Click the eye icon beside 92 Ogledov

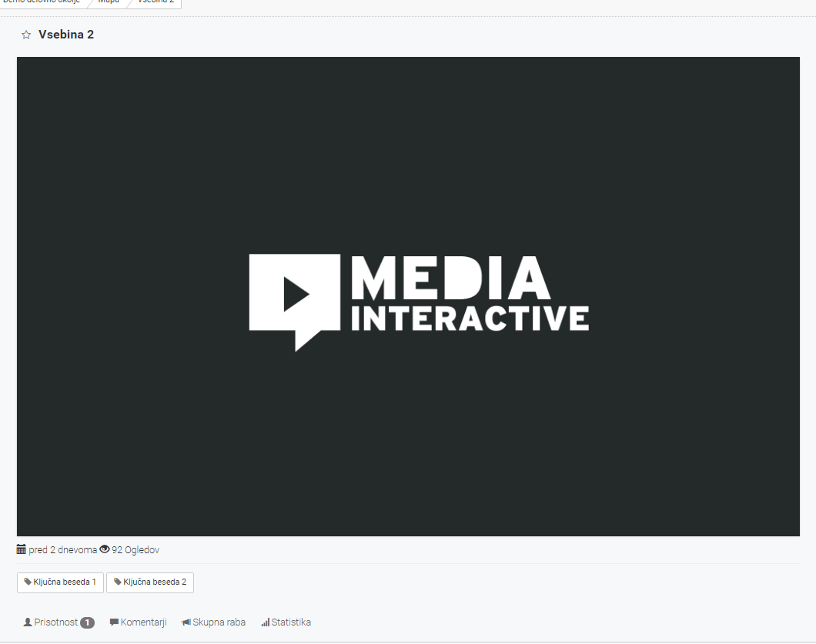105,549
